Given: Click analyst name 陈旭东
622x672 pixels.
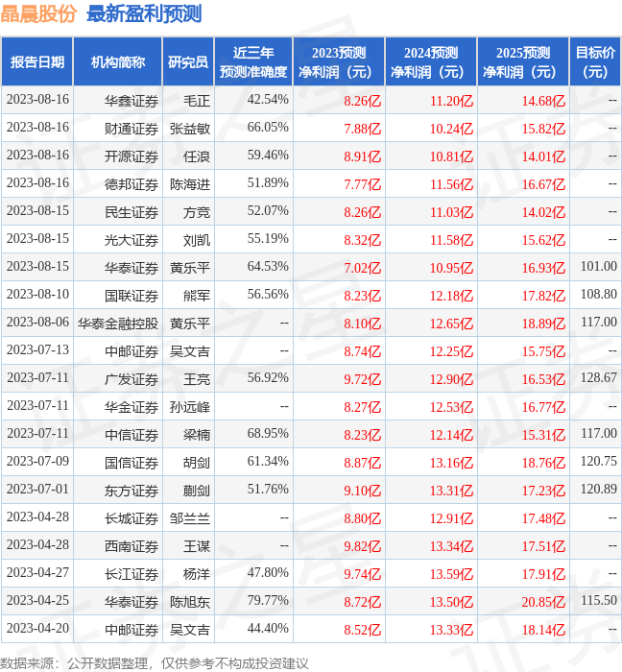Looking at the screenshot, I should [x=190, y=602].
